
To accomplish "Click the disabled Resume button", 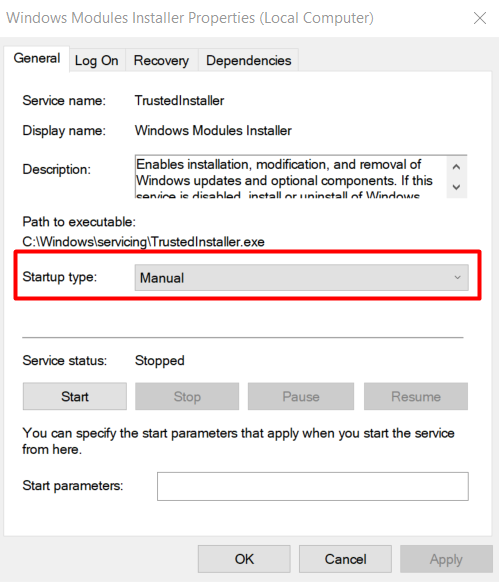I will click(416, 396).
